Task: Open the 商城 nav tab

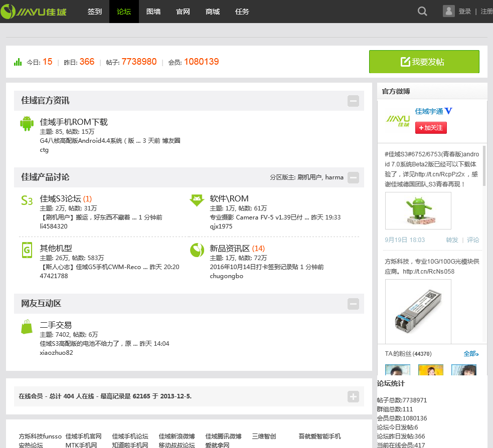Action: tap(213, 12)
